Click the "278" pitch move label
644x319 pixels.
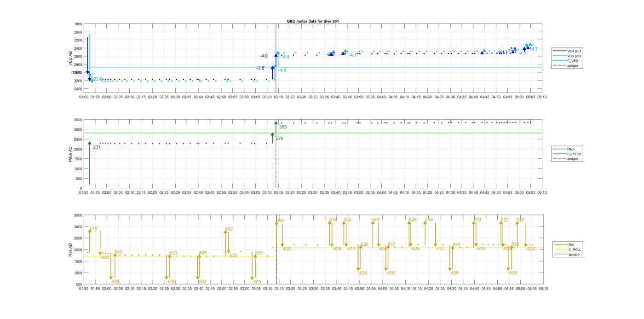click(x=279, y=139)
